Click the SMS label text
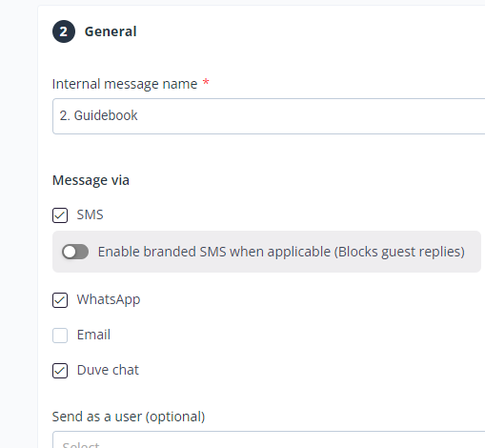Viewport: 485px width, 448px height. [x=91, y=214]
